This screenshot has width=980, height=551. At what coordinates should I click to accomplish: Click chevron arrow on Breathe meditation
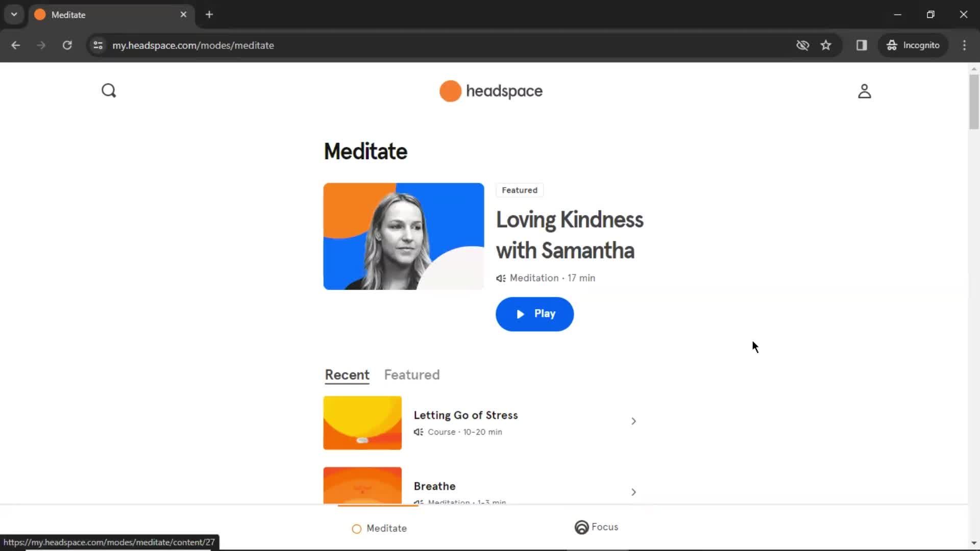[x=633, y=492]
